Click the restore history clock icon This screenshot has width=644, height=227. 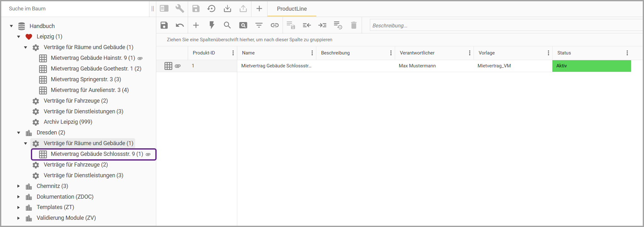tap(211, 9)
